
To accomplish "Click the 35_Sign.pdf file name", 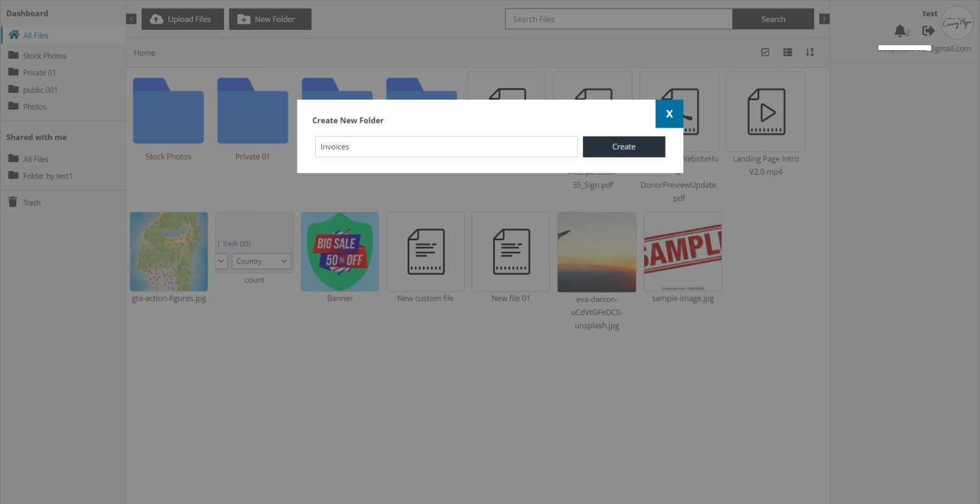I will coord(592,184).
